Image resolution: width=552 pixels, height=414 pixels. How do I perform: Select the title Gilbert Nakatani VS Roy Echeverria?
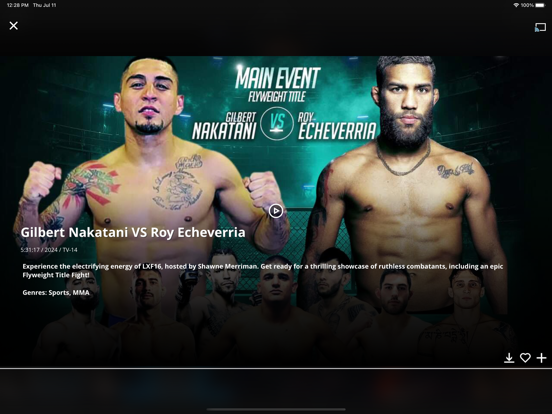(133, 232)
